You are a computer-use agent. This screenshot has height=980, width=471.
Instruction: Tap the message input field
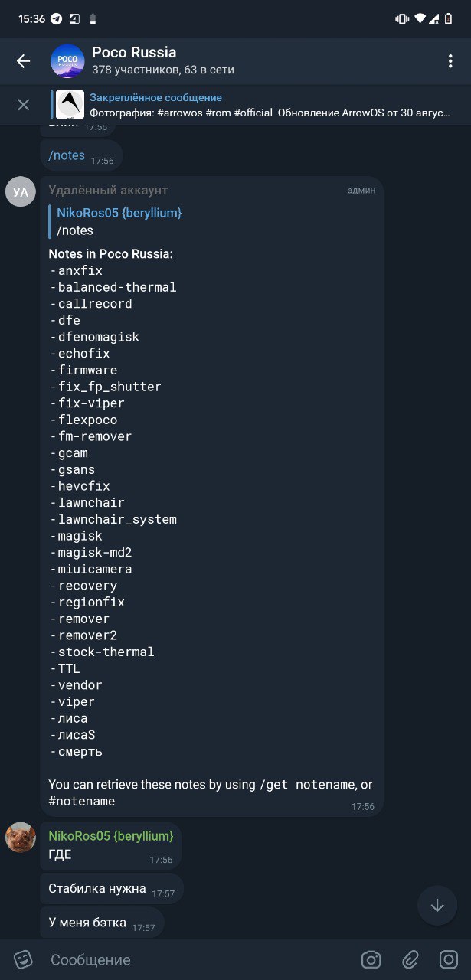tap(199, 959)
